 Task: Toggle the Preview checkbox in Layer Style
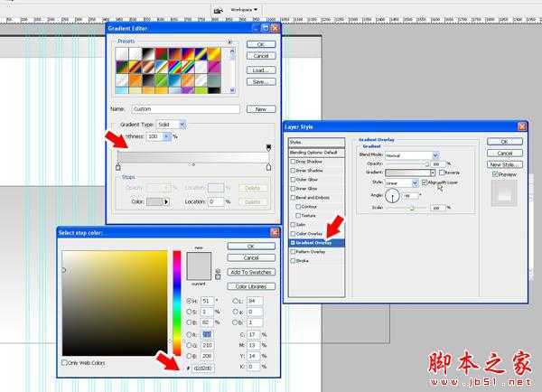[495, 174]
